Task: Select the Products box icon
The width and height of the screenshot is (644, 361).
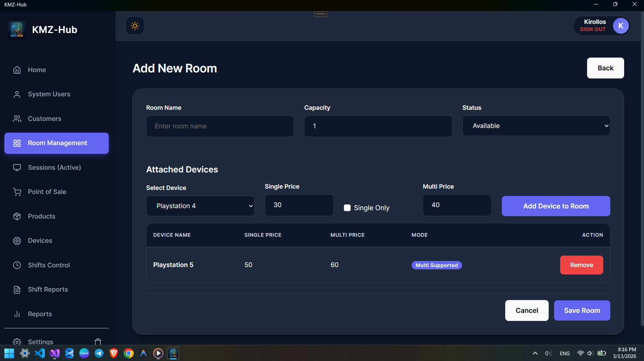Action: click(x=17, y=216)
